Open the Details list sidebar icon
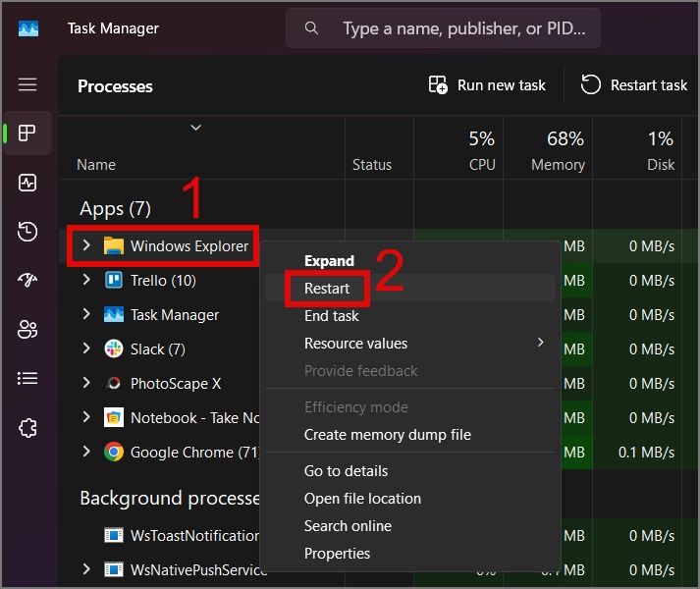Screen dimensions: 700x589 [27, 379]
